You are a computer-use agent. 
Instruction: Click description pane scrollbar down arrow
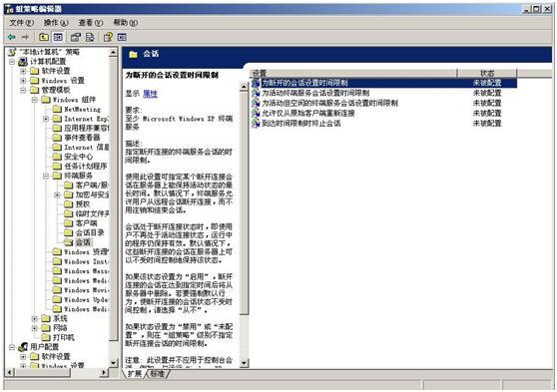pyautogui.click(x=244, y=363)
